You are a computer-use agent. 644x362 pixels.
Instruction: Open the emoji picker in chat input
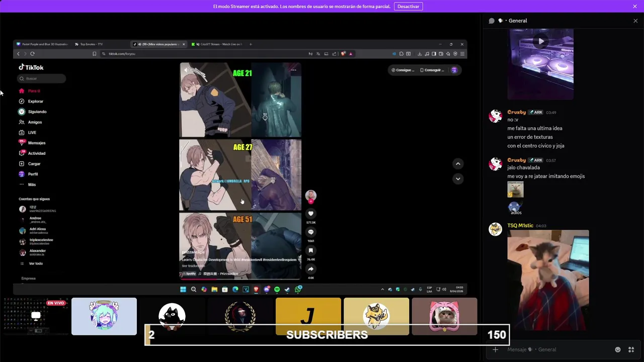[x=618, y=349]
